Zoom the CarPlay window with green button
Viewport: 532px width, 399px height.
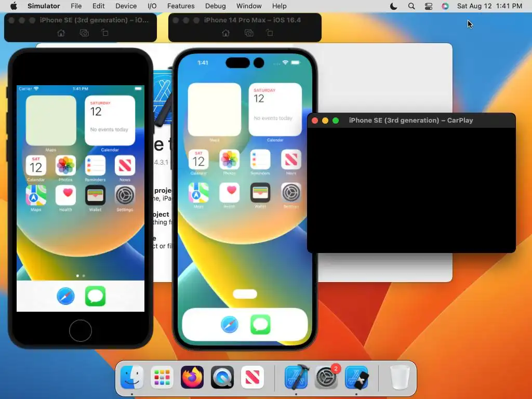pyautogui.click(x=336, y=121)
